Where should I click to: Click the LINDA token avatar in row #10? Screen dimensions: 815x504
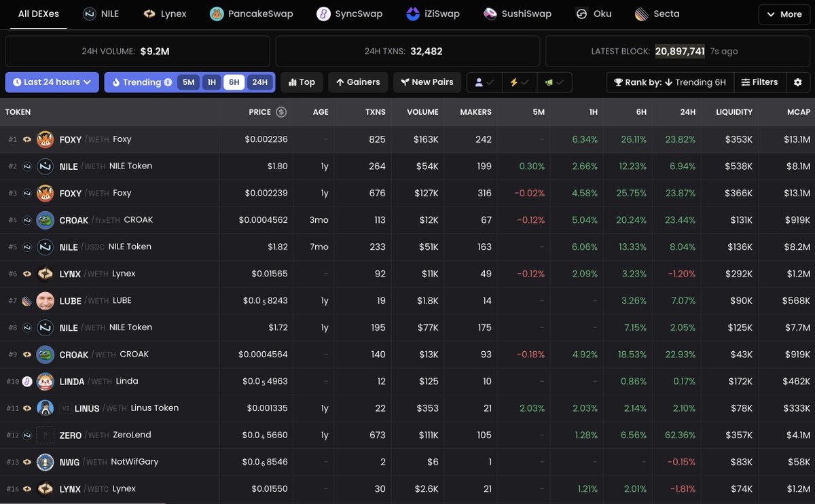tap(46, 381)
